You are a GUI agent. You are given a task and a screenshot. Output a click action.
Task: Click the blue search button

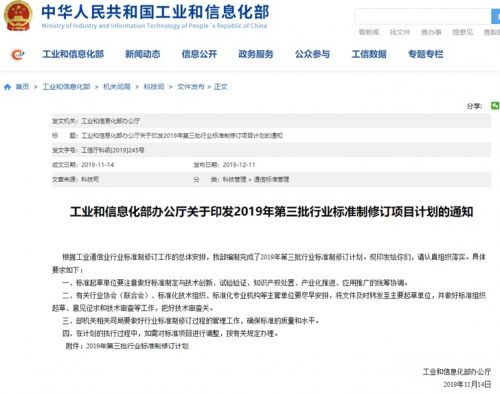[x=496, y=16]
